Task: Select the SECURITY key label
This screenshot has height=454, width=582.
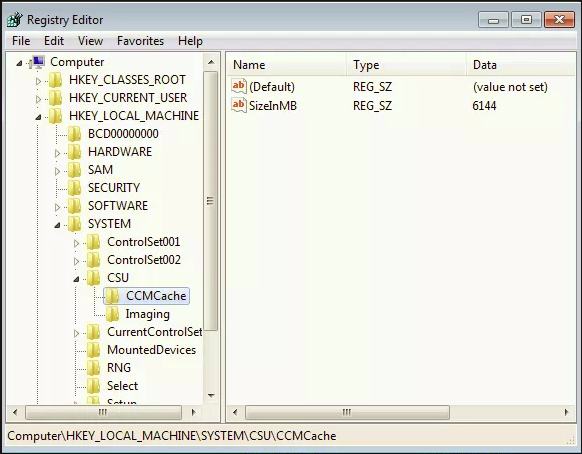Action: 114,188
